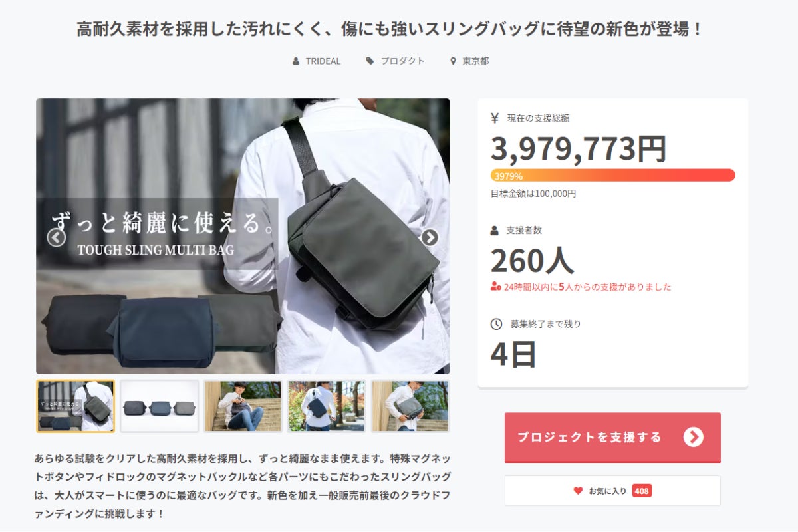Click the 3979% funding progress bar

coord(612,176)
